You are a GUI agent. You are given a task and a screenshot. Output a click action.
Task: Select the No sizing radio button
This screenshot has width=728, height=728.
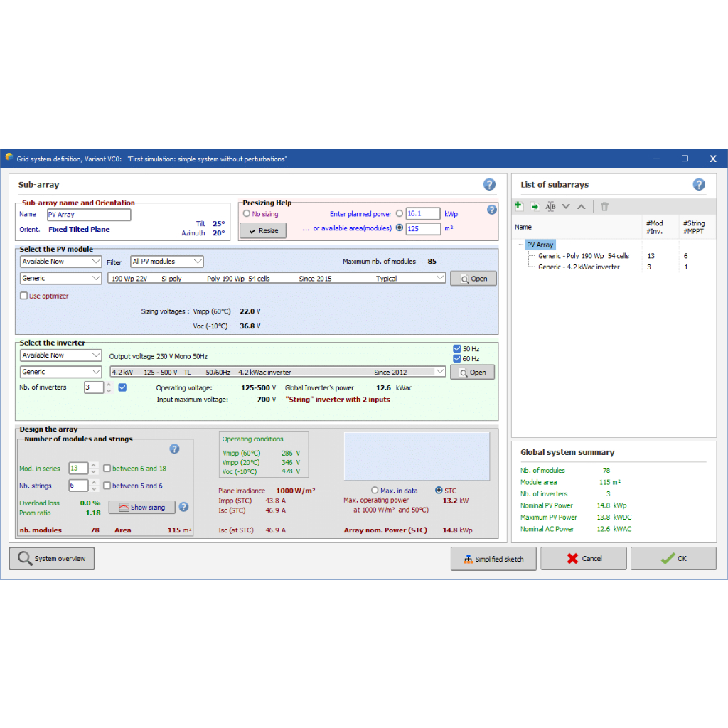coord(247,213)
